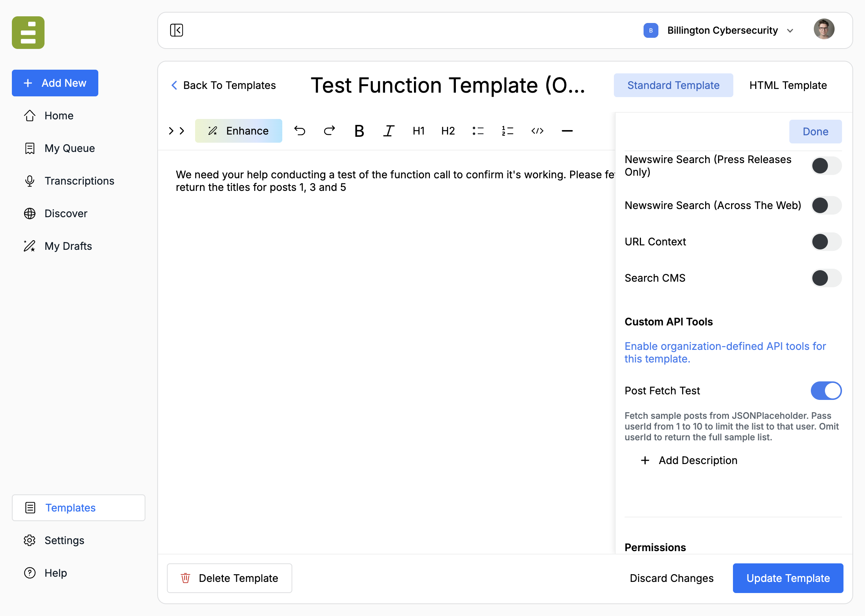865x616 pixels.
Task: Enable Newswire Search Across The Web toggle
Action: 826,205
